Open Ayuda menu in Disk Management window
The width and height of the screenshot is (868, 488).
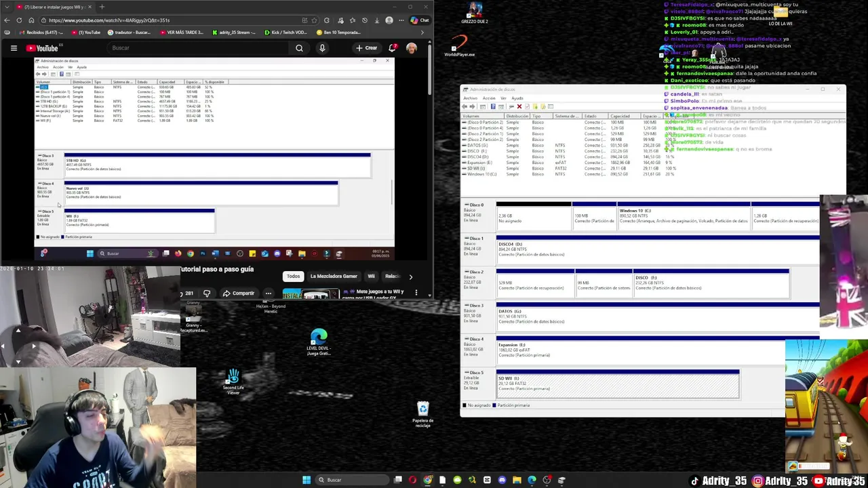coord(517,98)
